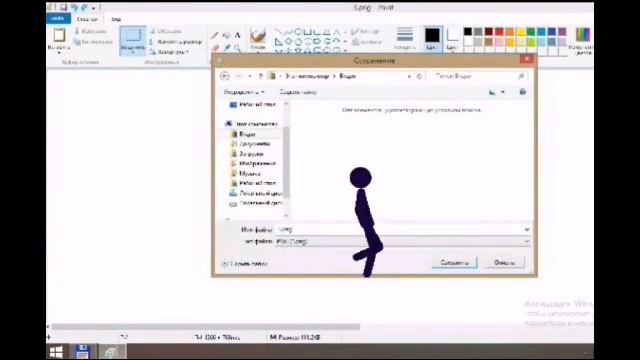Click the Undo arrow in quick access toolbar
640x360 pixels.
tap(74, 7)
